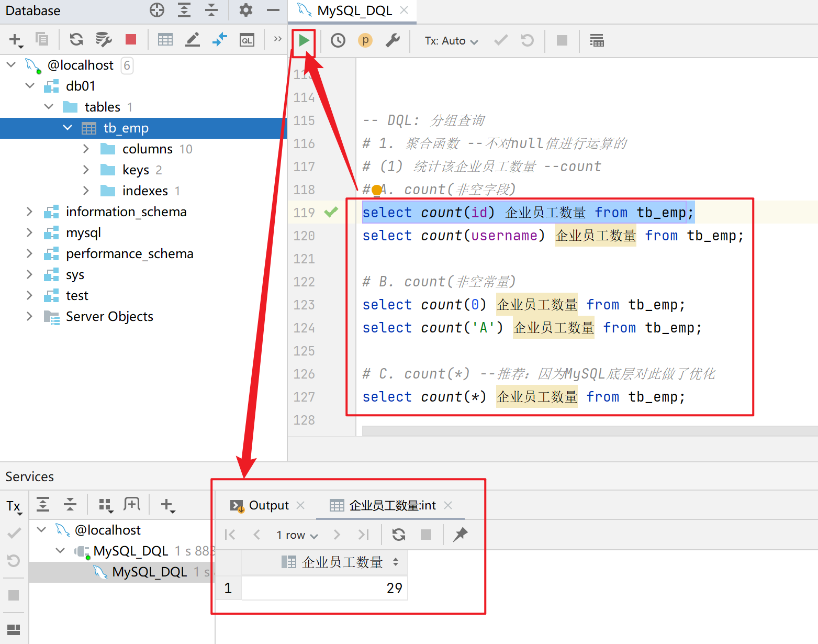
Task: Open query history clock icon
Action: click(x=338, y=40)
